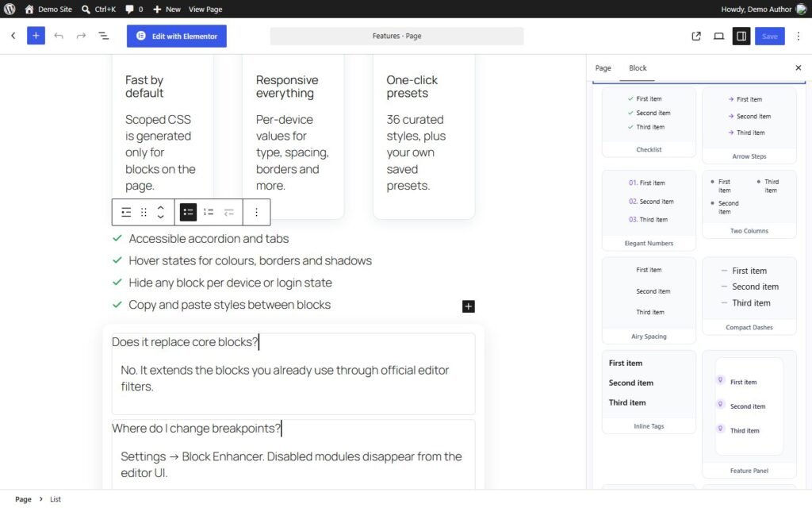Screen dimensions: 812x508
Task: Choose the Two Columns preset
Action: pyautogui.click(x=749, y=204)
